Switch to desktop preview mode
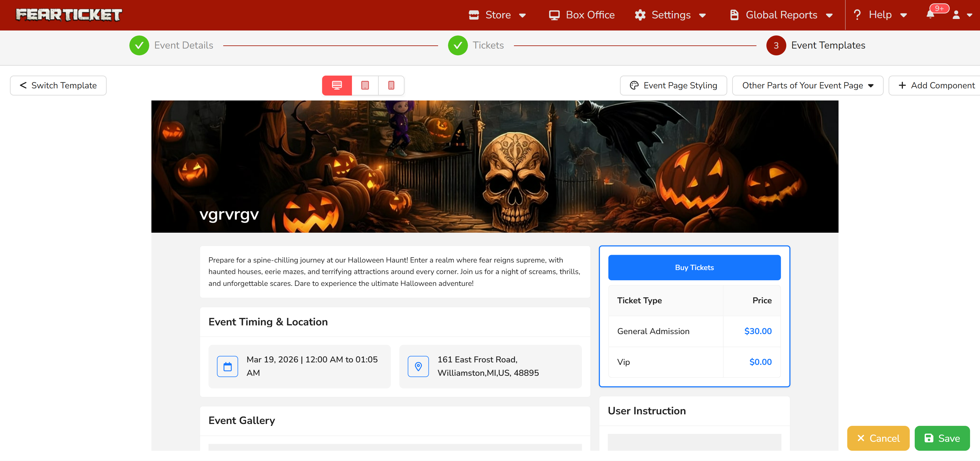Screen dimensions: 980x461 [x=337, y=85]
